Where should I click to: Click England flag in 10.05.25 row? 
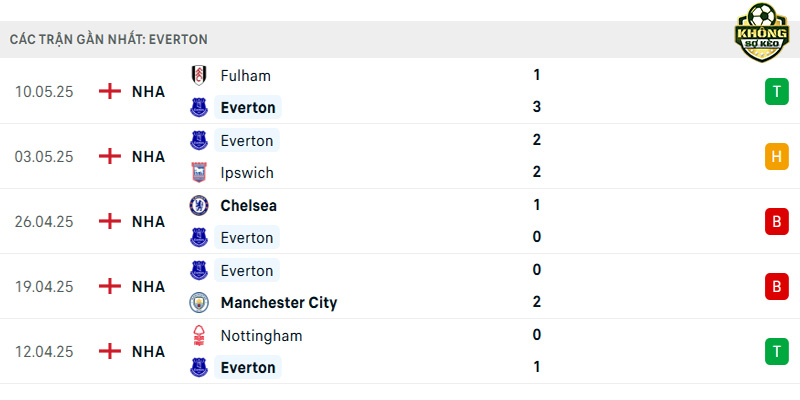[110, 91]
